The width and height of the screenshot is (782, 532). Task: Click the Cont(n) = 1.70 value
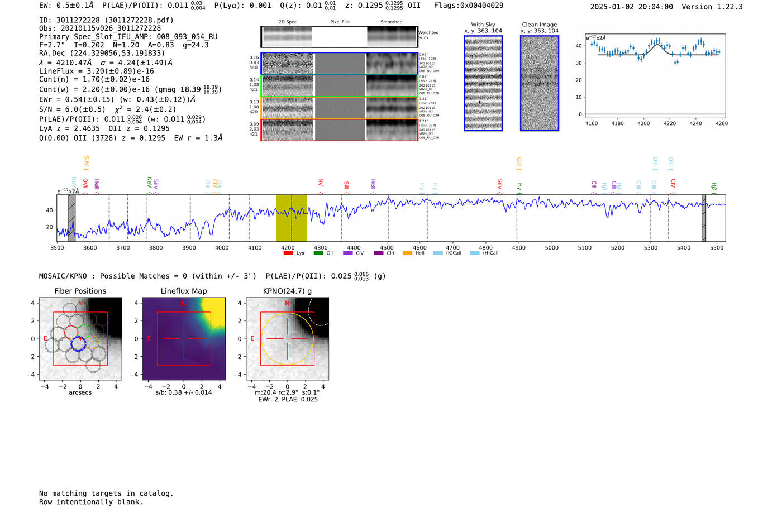pyautogui.click(x=94, y=80)
